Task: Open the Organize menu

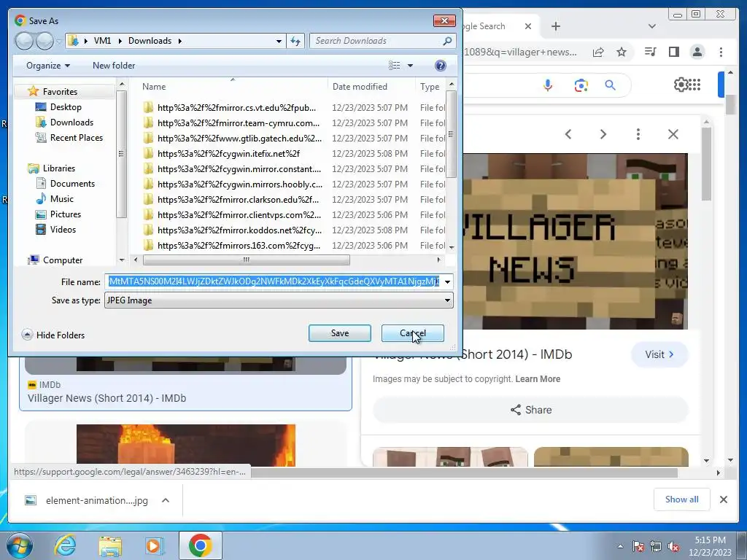Action: 48,66
